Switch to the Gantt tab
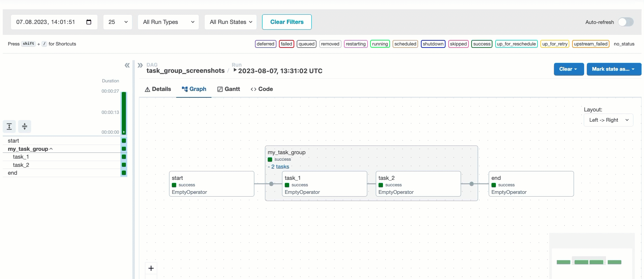This screenshot has height=279, width=644. [229, 89]
